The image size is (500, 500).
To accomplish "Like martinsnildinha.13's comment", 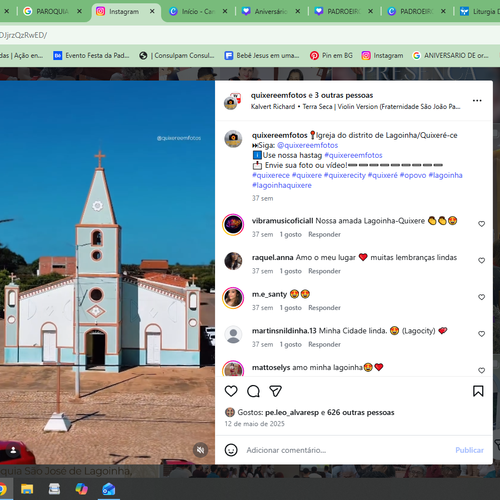I will (x=481, y=334).
